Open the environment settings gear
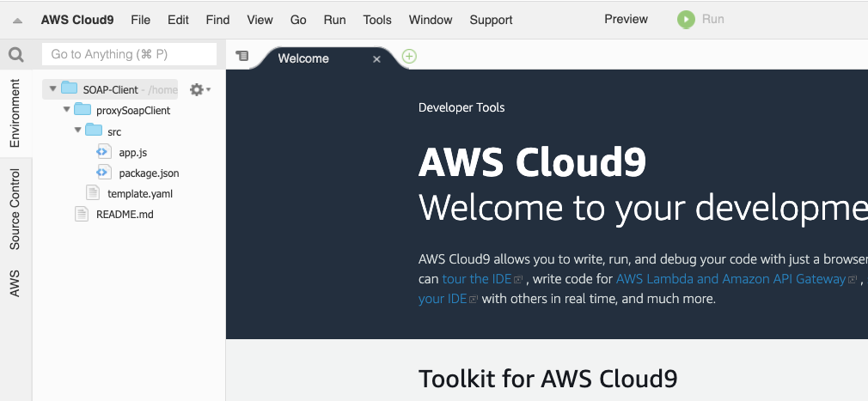868x401 pixels. click(x=197, y=89)
